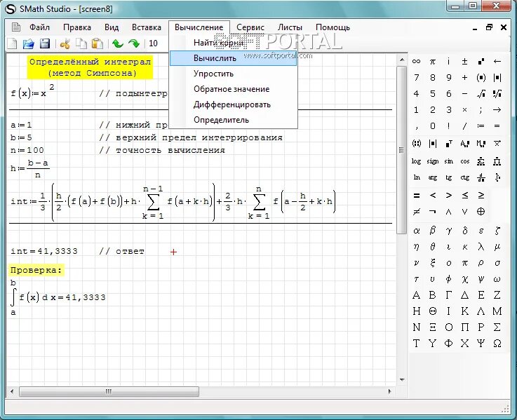
Task: Click the n:=100 definition
Action: coord(27,150)
